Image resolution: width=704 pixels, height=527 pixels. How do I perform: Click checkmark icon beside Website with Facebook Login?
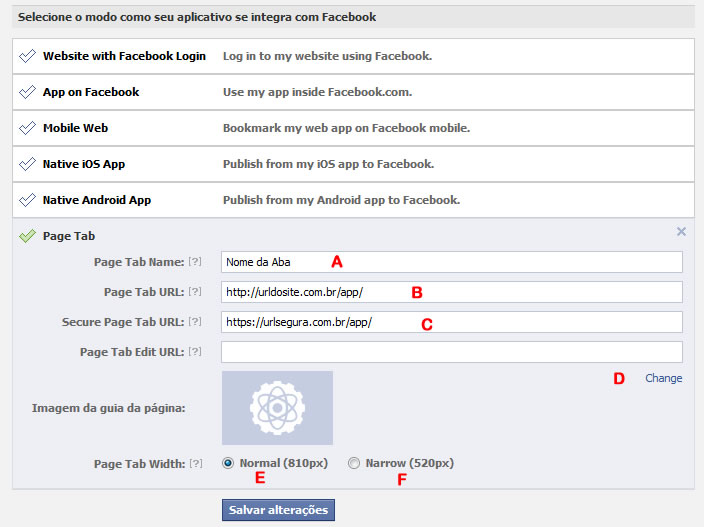click(x=27, y=56)
